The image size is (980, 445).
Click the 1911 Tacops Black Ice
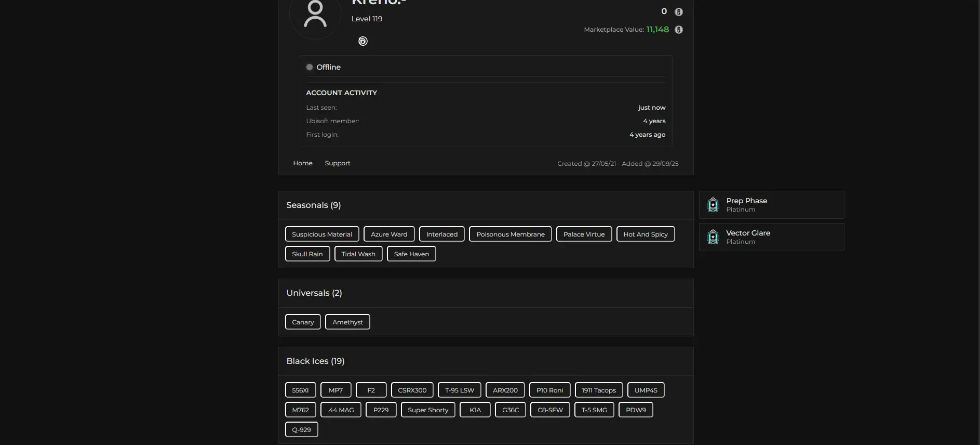[598, 390]
